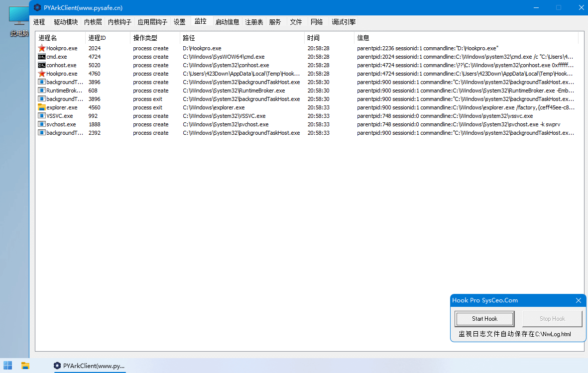Click the backgroundTaskHost icon for PID 2392
The width and height of the screenshot is (588, 373).
(42, 133)
